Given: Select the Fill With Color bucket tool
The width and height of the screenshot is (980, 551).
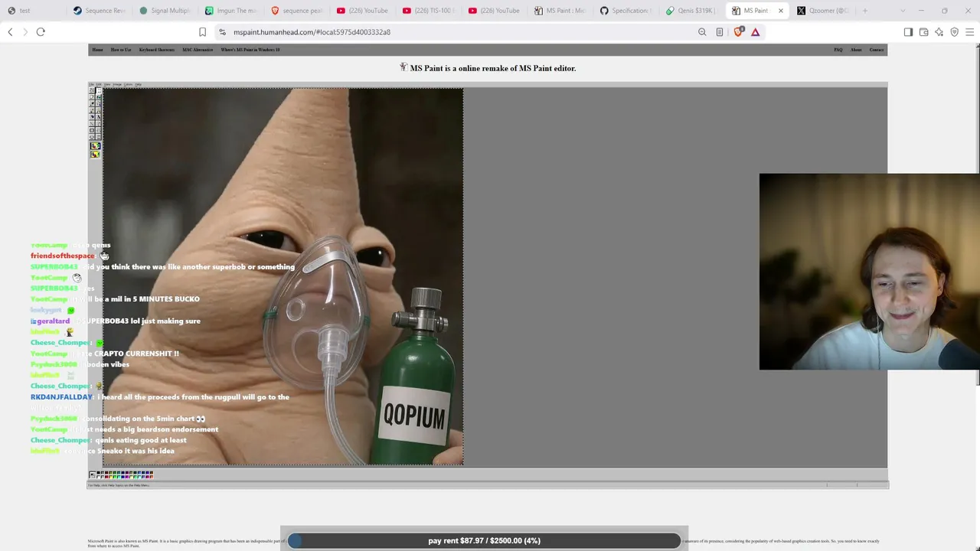Looking at the screenshot, I should click(98, 97).
